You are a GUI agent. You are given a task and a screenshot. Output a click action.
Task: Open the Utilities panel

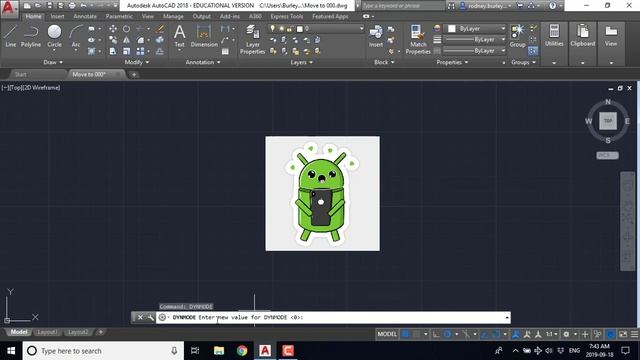(x=554, y=35)
